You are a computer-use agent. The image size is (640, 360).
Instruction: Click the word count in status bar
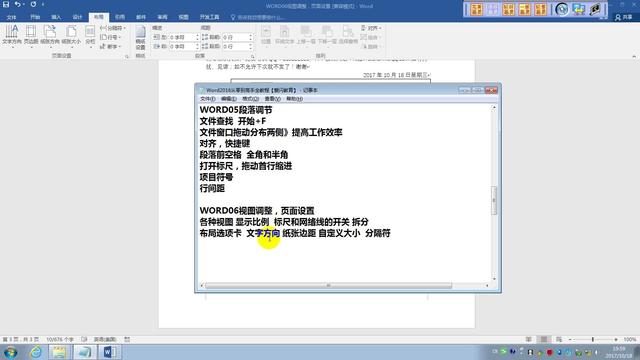(60, 339)
